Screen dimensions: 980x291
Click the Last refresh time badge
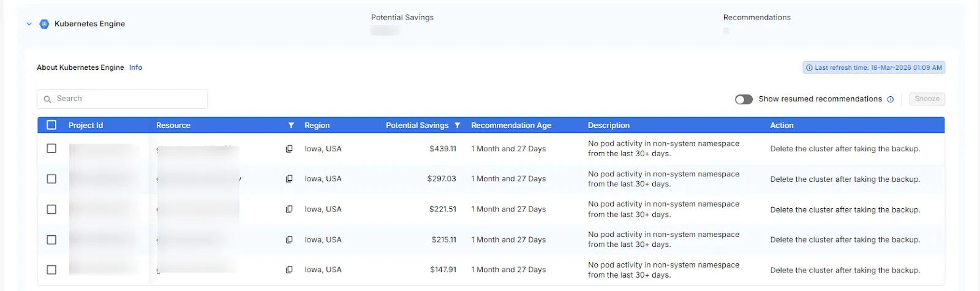pos(873,68)
